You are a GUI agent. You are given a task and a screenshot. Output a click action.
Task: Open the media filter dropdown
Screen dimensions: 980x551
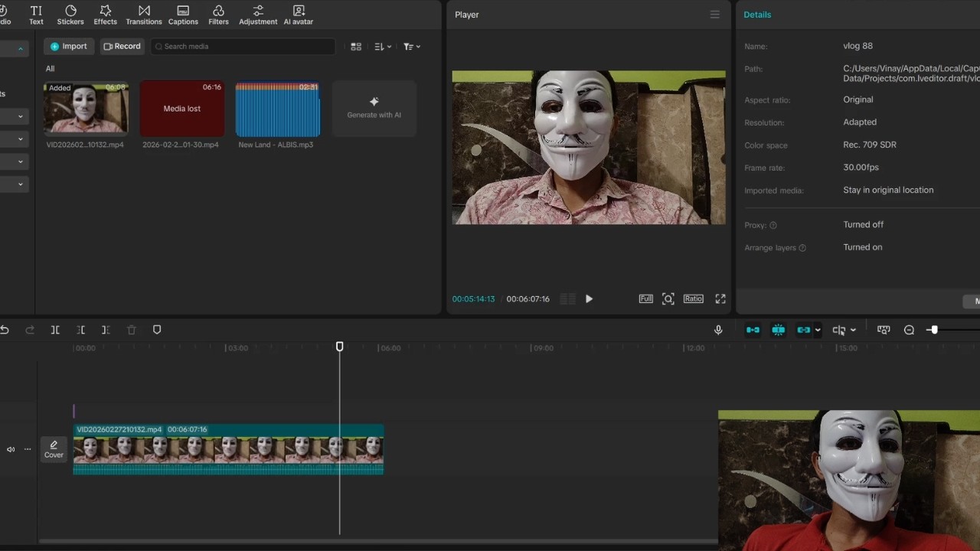point(412,47)
